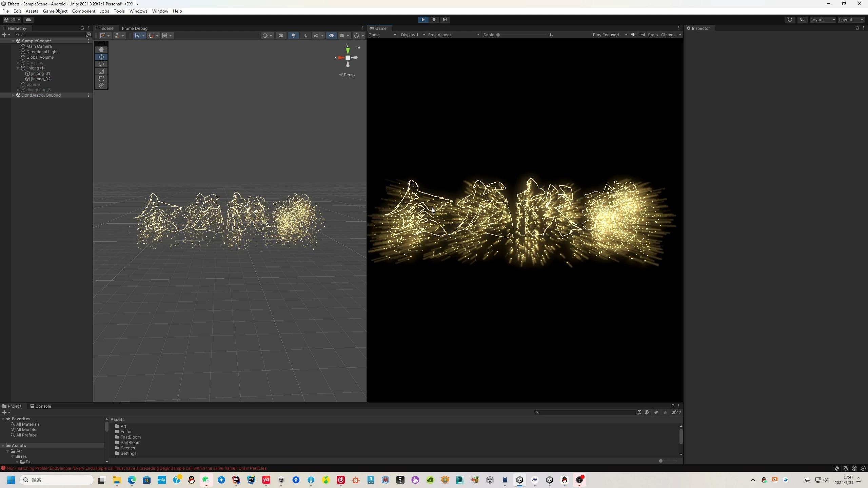Toggle grid snapping button

tap(151, 36)
